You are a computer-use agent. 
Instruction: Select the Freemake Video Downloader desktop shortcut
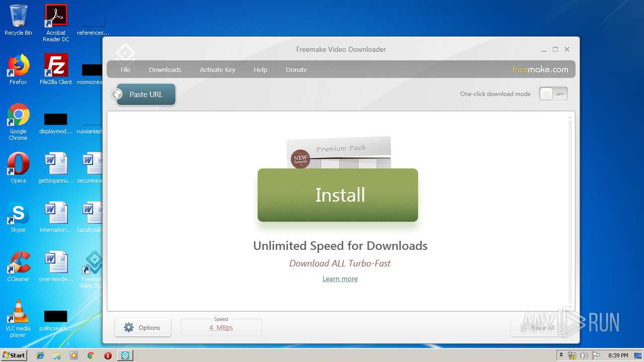[92, 269]
